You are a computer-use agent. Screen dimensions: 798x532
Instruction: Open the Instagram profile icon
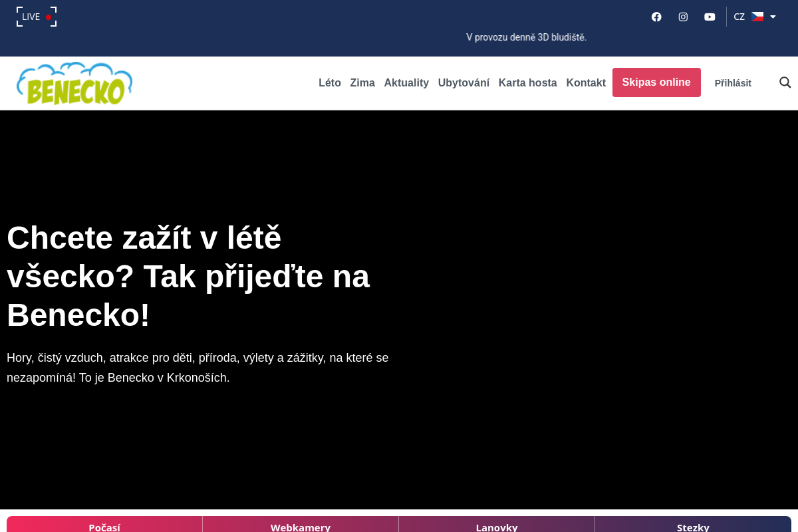pos(683,17)
